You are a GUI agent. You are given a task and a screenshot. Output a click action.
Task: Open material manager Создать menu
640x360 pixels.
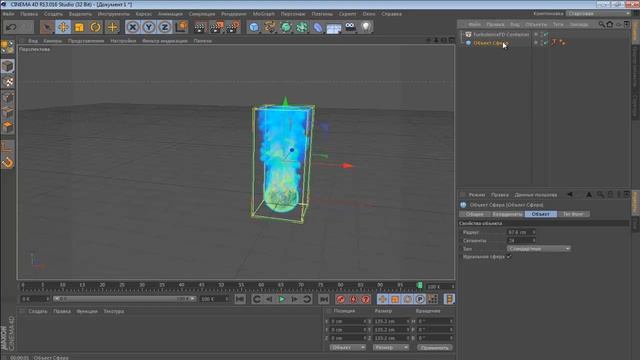point(38,311)
